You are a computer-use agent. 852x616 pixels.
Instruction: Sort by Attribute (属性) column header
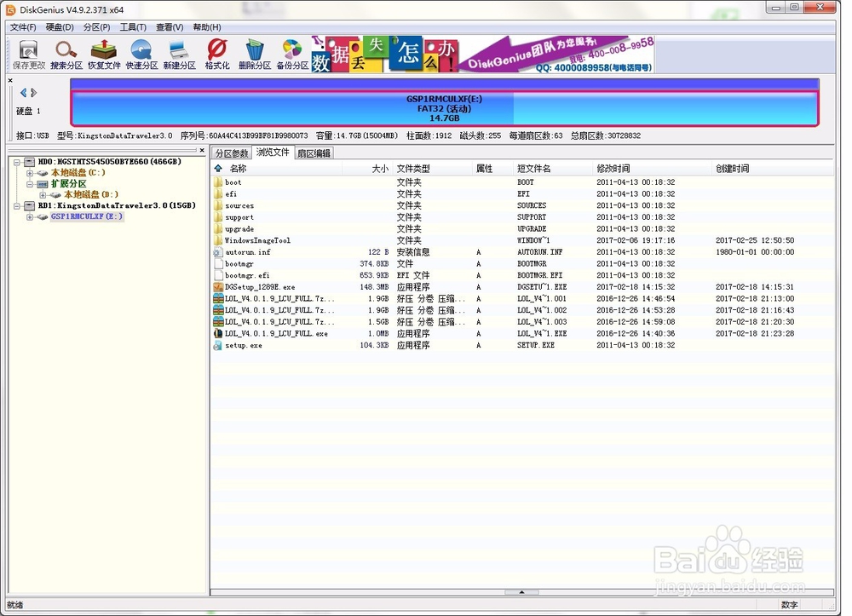point(493,169)
